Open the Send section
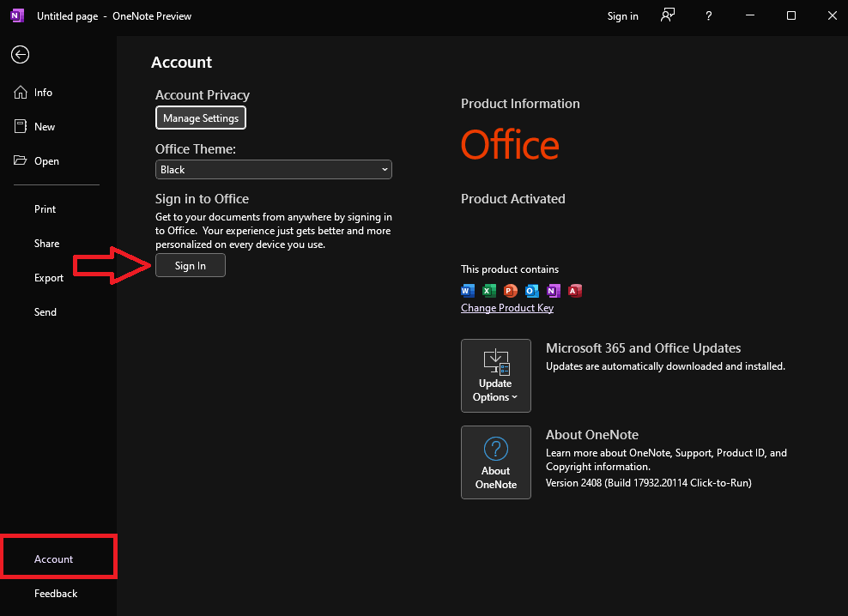Image resolution: width=848 pixels, height=616 pixels. 58,312
